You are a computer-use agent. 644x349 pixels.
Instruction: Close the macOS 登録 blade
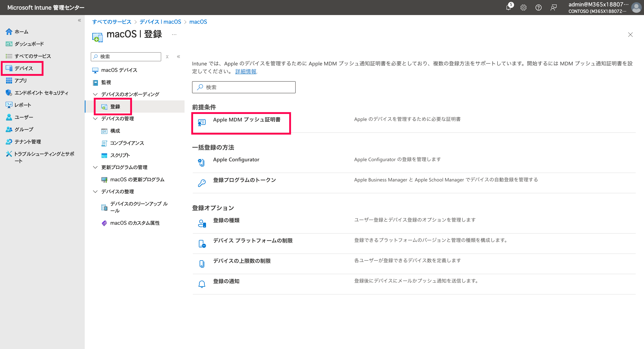tap(630, 35)
